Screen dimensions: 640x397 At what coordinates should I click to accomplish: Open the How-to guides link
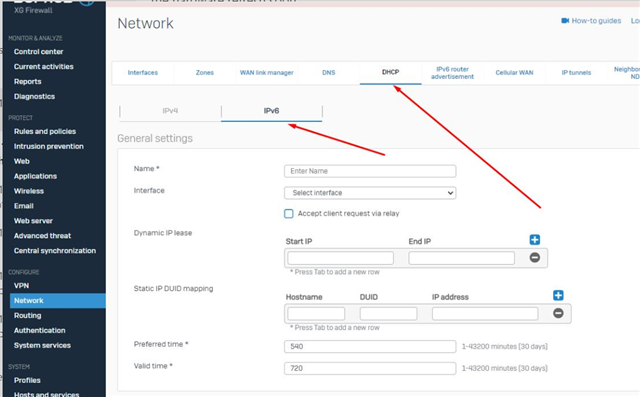pos(596,20)
